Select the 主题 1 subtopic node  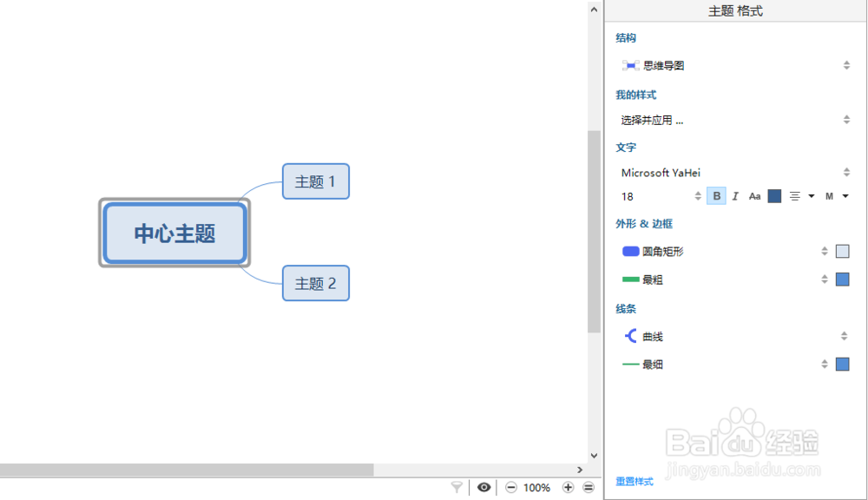tap(316, 181)
